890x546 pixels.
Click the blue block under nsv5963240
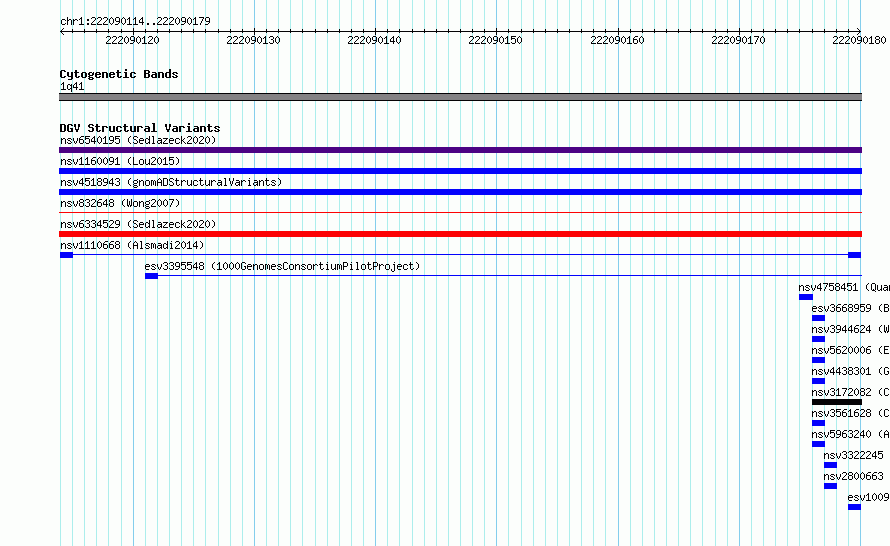point(818,444)
